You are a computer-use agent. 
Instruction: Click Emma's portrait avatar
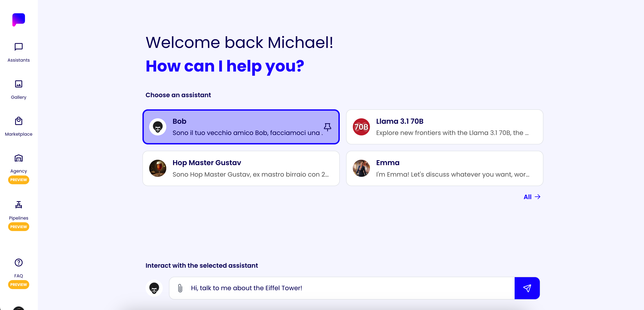361,168
